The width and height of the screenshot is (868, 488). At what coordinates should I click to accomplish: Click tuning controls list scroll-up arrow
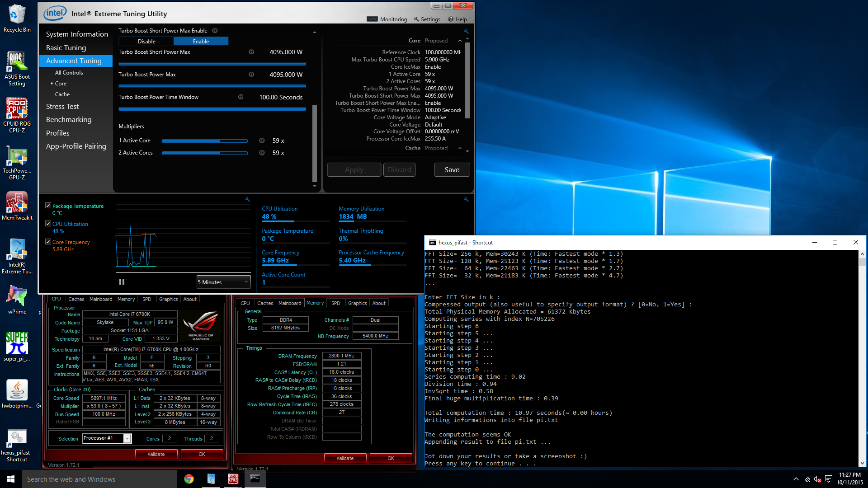pos(315,33)
